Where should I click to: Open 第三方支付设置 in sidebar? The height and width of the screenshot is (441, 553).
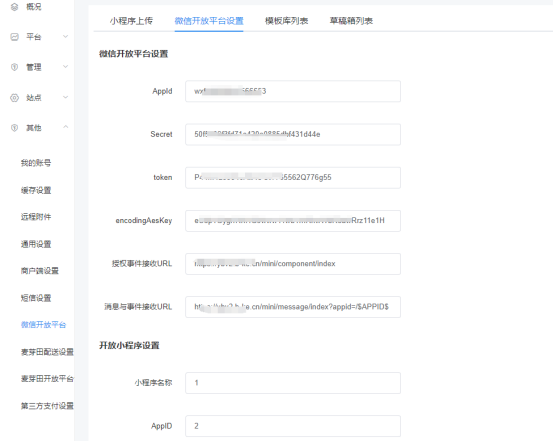coord(47,406)
